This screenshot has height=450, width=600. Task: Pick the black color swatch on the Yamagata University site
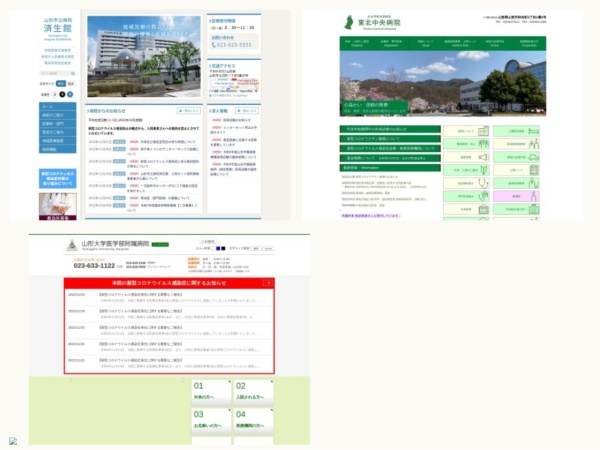coord(223,249)
